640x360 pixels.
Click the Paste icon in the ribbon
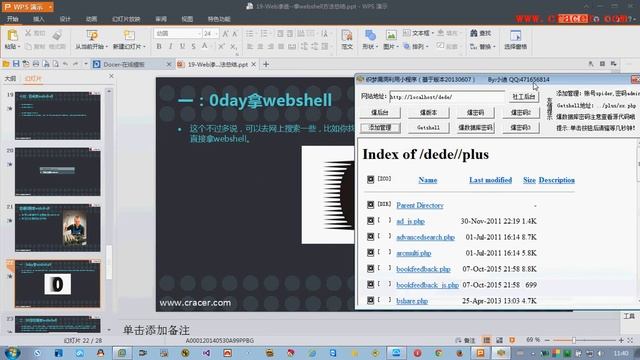point(12,35)
